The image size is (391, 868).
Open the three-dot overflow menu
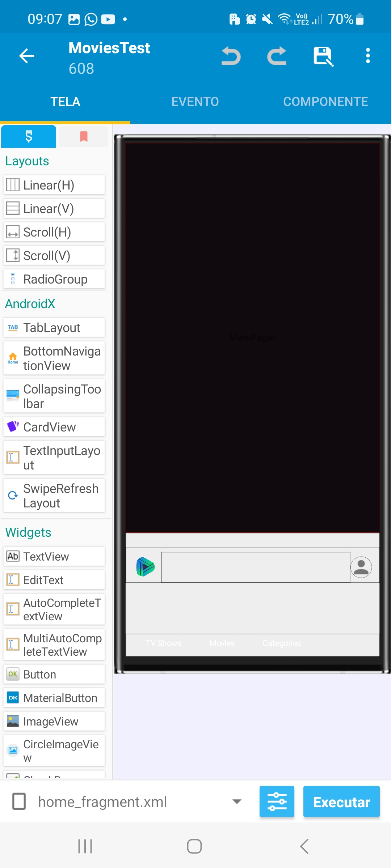(368, 56)
